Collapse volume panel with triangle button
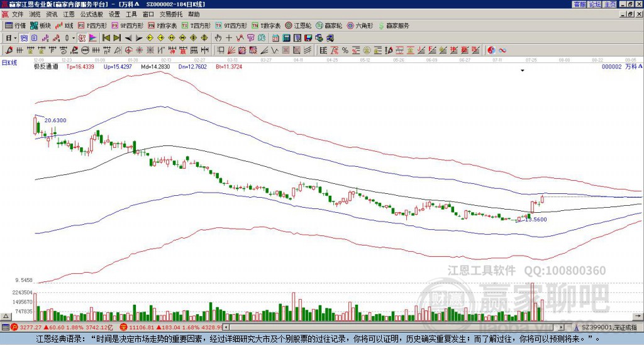This screenshot has width=644, height=345. (5, 316)
